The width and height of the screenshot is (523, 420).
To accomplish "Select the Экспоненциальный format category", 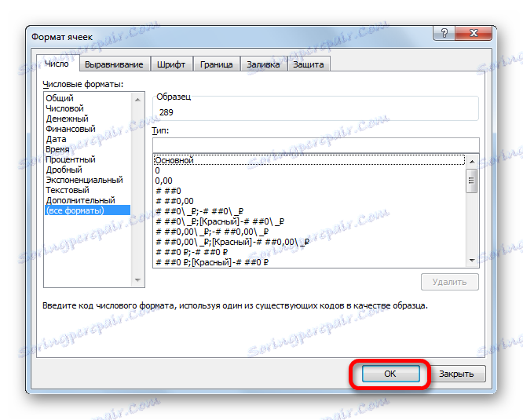I will tap(87, 180).
